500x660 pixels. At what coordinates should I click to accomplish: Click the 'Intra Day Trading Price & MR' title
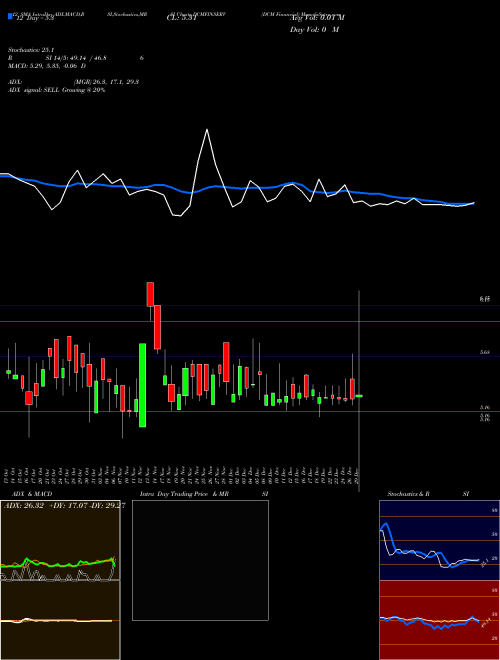coord(184,494)
